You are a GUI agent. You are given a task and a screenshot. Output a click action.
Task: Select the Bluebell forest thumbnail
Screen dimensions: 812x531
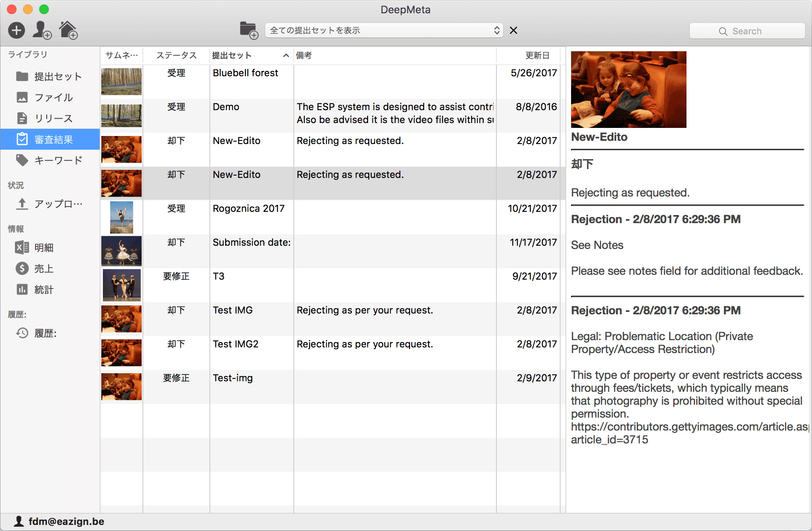click(x=121, y=82)
